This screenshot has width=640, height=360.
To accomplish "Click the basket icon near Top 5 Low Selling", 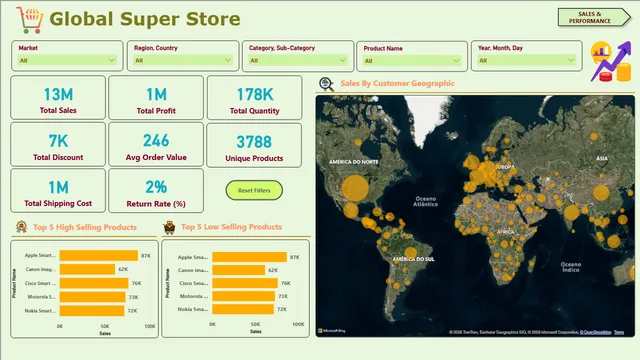I will pos(169,227).
